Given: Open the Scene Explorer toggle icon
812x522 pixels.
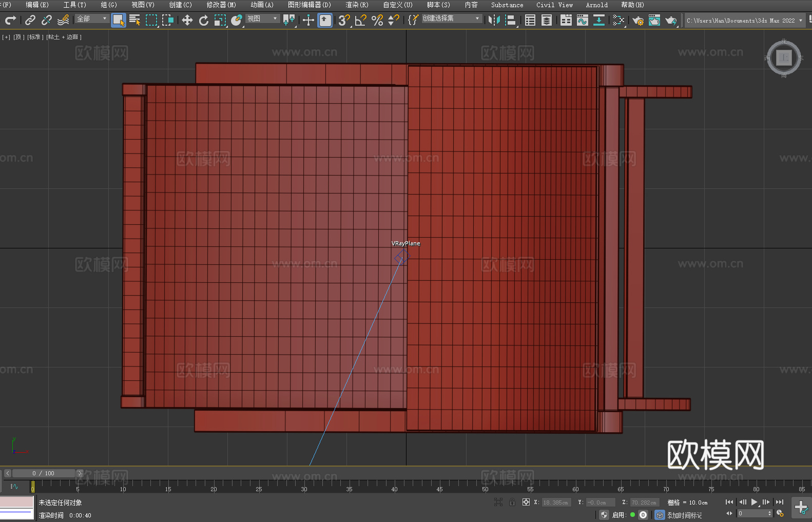Looking at the screenshot, I should pyautogui.click(x=530, y=20).
